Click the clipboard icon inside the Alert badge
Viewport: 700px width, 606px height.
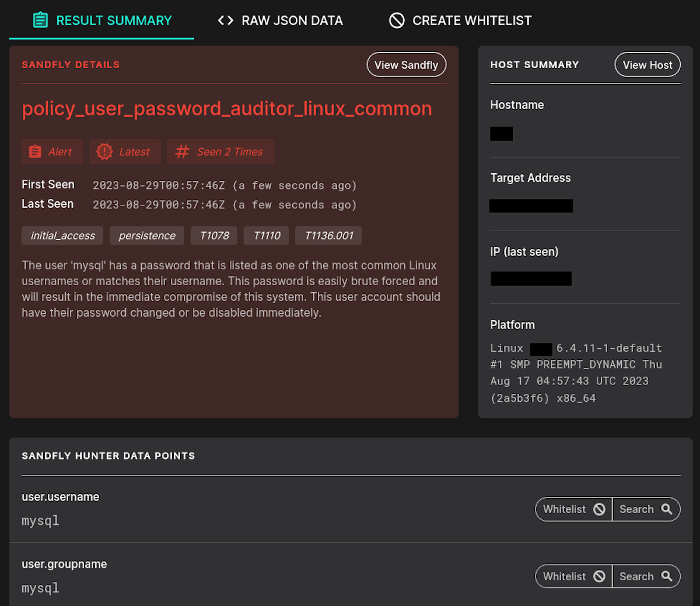pos(36,151)
